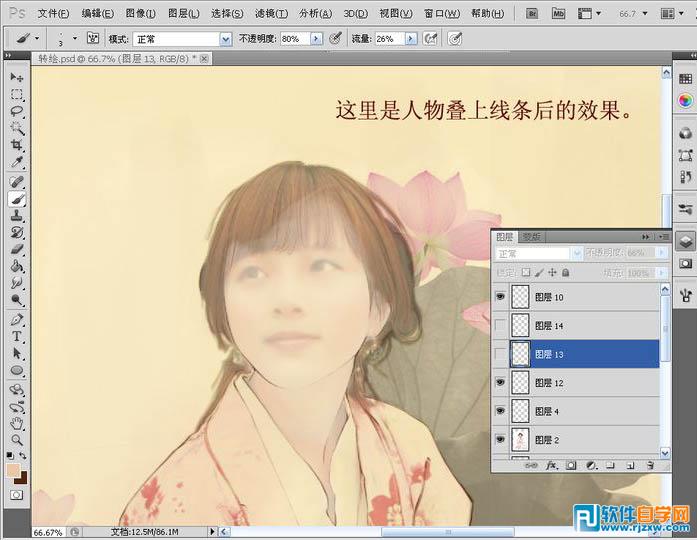Image resolution: width=697 pixels, height=540 pixels.
Task: Hide layer 图层 12 with eye icon
Action: [x=500, y=382]
